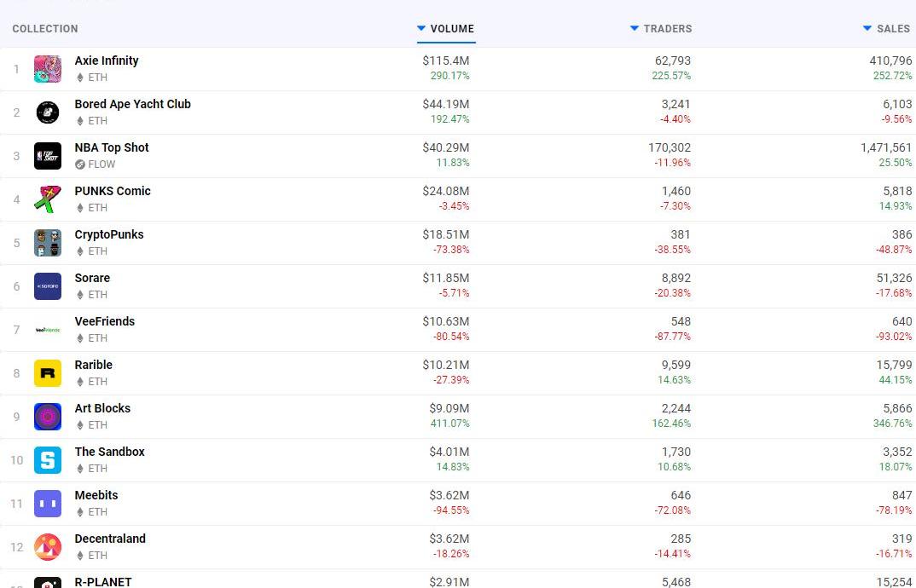The height and width of the screenshot is (588, 916).
Task: Click the ETH chain icon under PUNKS Comic
Action: pyautogui.click(x=80, y=208)
